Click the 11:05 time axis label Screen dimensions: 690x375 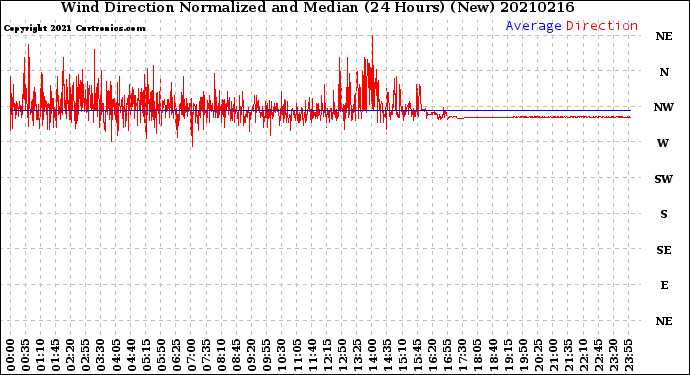[297, 355]
